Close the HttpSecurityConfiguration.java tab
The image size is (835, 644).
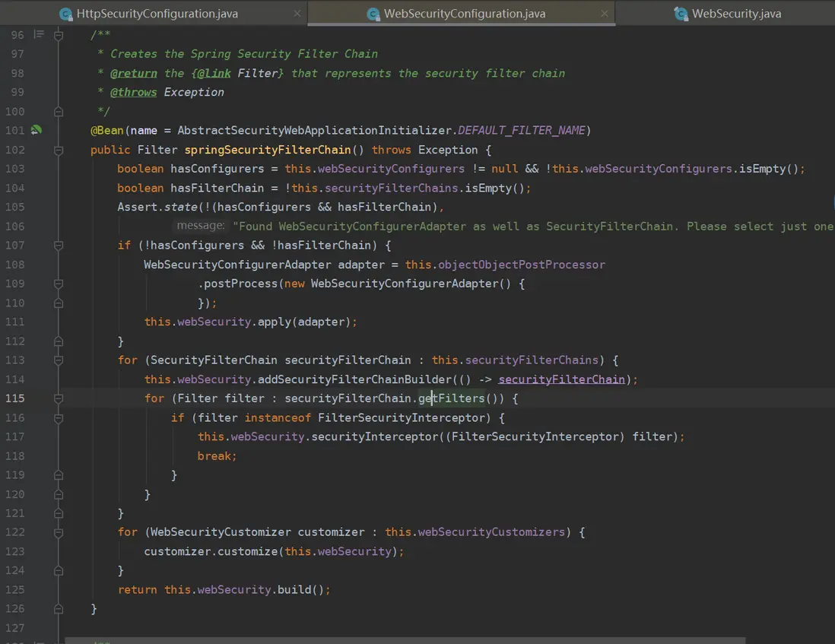[296, 14]
